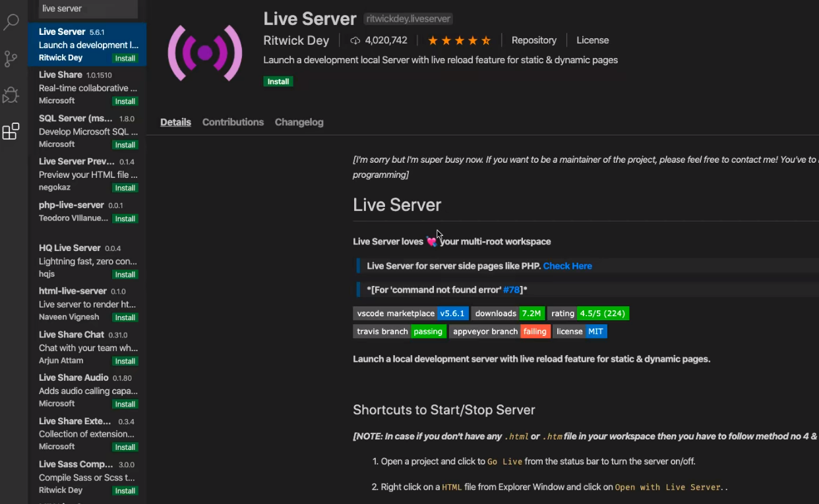The width and height of the screenshot is (819, 504).
Task: Switch to the Contributions tab
Action: tap(233, 122)
